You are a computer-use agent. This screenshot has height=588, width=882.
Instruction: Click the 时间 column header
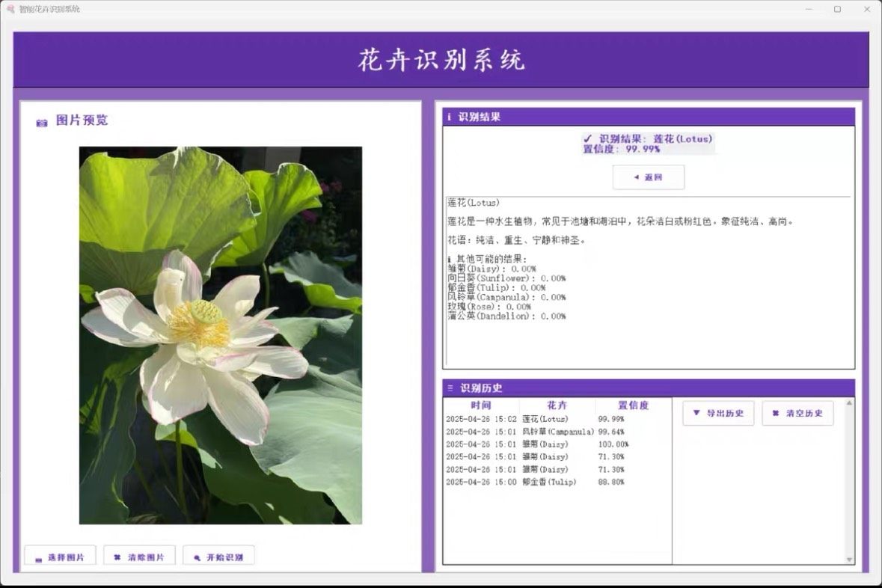[481, 405]
